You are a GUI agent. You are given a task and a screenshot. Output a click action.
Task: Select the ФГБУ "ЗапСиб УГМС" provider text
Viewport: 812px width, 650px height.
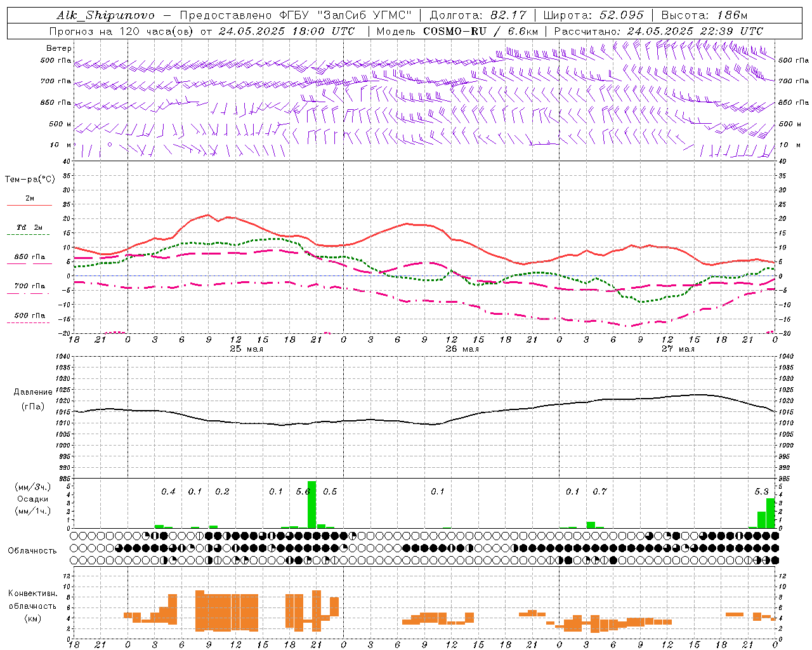tap(344, 15)
